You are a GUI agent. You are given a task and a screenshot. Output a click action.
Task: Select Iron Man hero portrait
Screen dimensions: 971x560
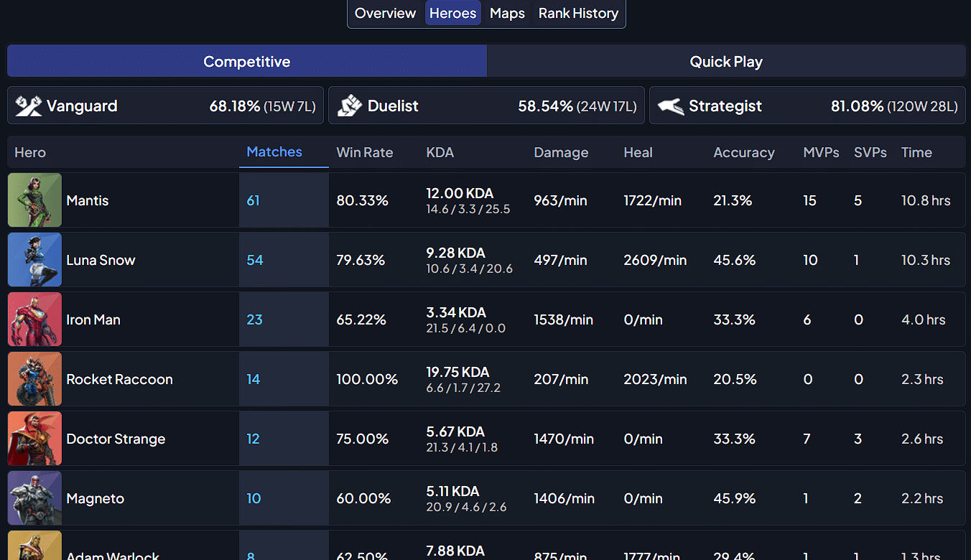pos(34,319)
